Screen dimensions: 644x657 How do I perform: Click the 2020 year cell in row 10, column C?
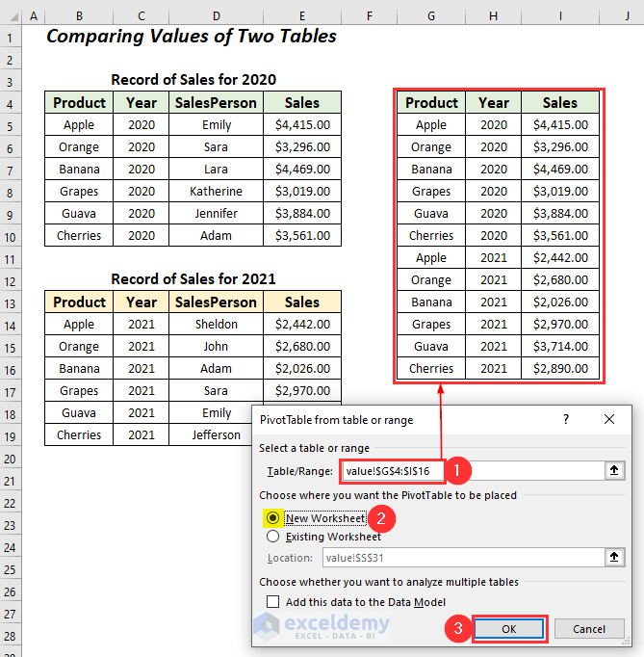(142, 235)
